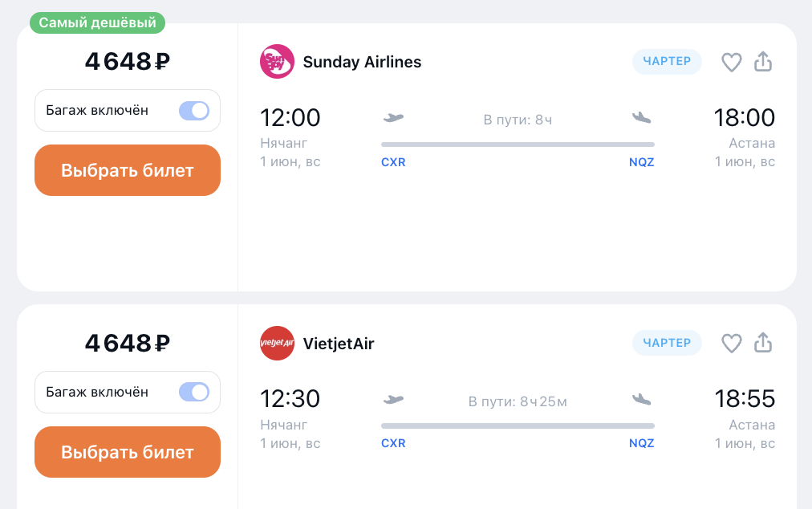Click the ЧАРТЕР badge on VietjetAir
The image size is (812, 509).
pyautogui.click(x=667, y=343)
